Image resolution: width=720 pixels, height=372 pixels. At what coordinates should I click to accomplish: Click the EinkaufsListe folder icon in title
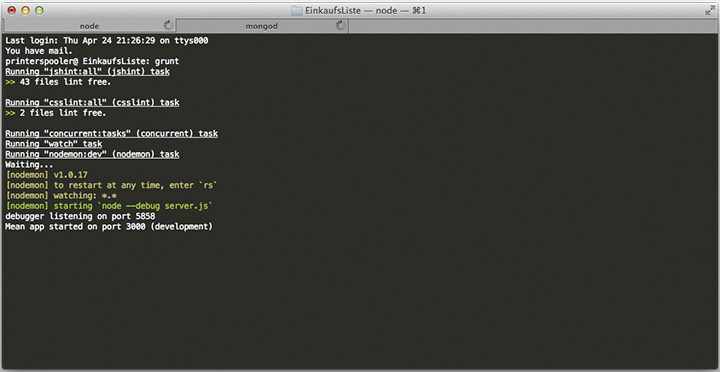pos(297,10)
